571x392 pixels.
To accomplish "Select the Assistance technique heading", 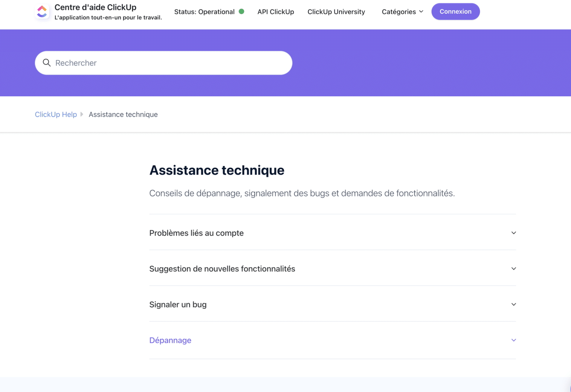I will [x=217, y=170].
